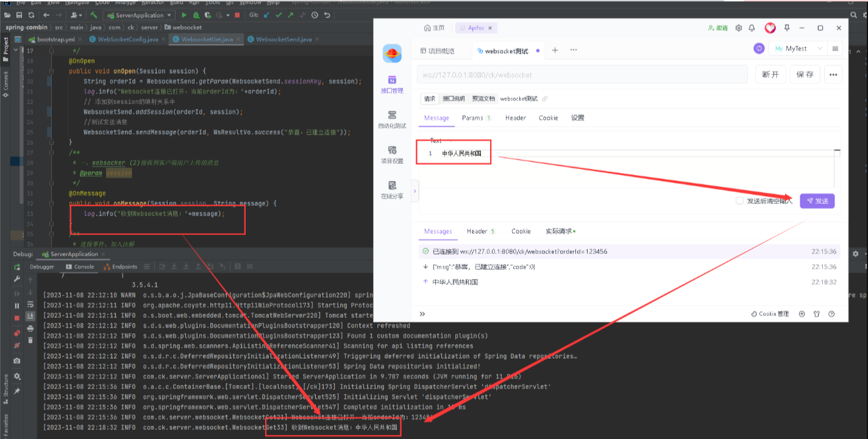Click the Apifox notification bell icon
The height and width of the screenshot is (439, 868).
(752, 28)
